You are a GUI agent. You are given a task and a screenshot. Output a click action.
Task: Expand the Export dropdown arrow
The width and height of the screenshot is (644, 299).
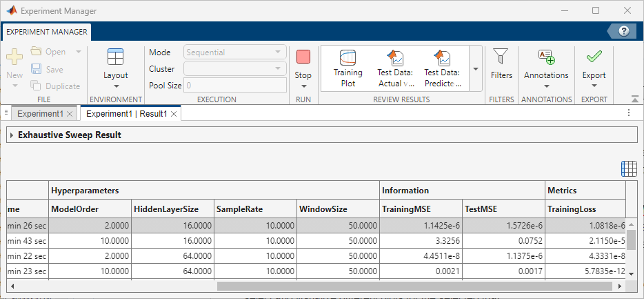point(594,86)
